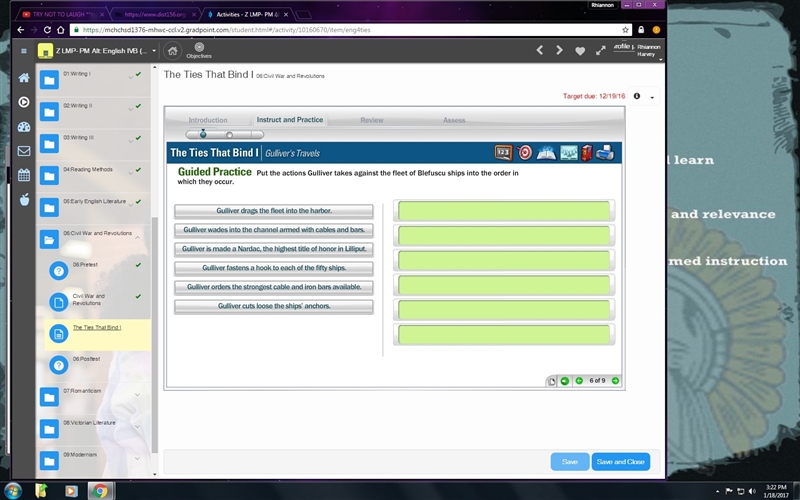Click the heart favorite icon
The width and height of the screenshot is (800, 500).
click(580, 51)
